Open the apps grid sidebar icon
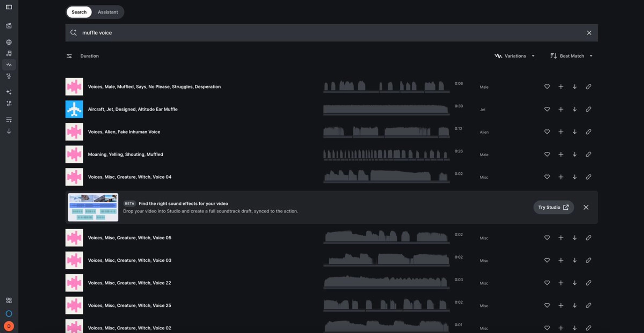Screen dimensions: 644x333 coord(9,300)
